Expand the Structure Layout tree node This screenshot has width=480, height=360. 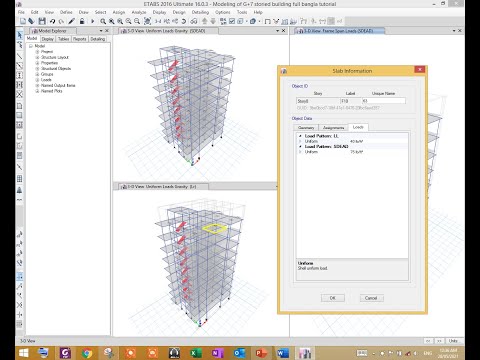tap(37, 57)
